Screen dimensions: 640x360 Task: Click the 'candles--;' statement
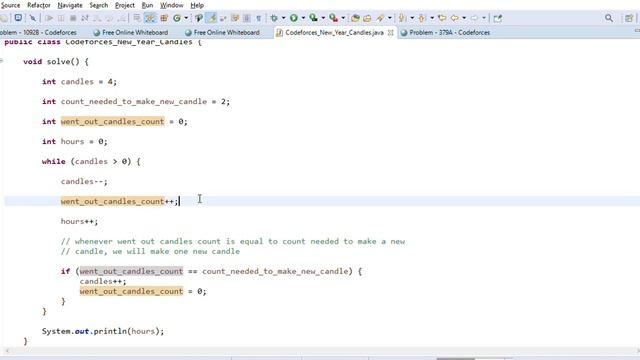84,182
